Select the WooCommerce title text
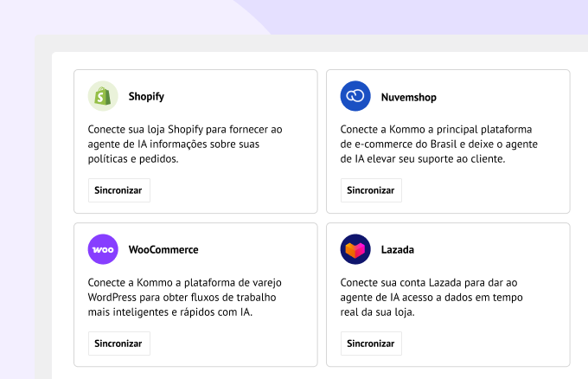This screenshot has height=379, width=588. [163, 250]
